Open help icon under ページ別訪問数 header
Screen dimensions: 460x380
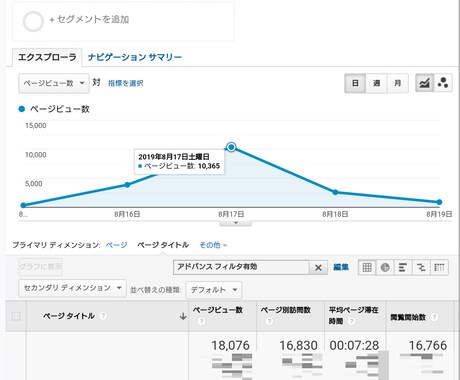pos(269,322)
